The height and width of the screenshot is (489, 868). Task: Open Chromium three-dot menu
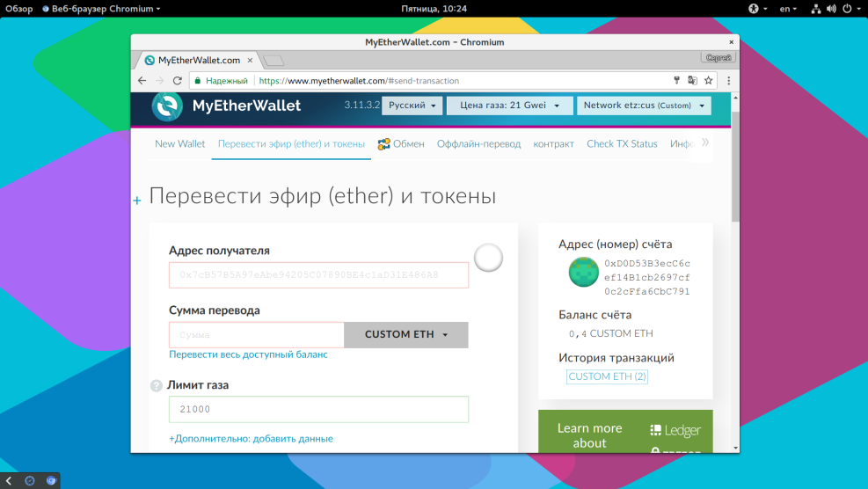tap(728, 81)
